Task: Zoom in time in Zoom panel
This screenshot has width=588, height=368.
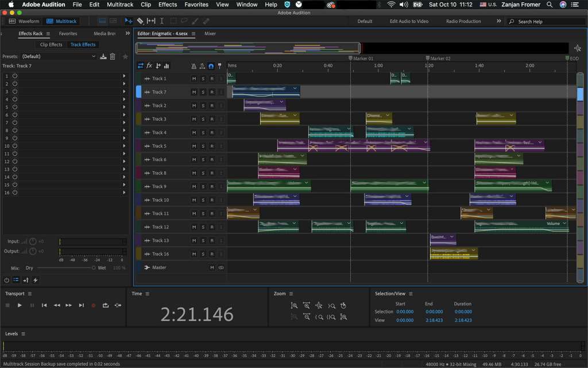Action: click(307, 306)
